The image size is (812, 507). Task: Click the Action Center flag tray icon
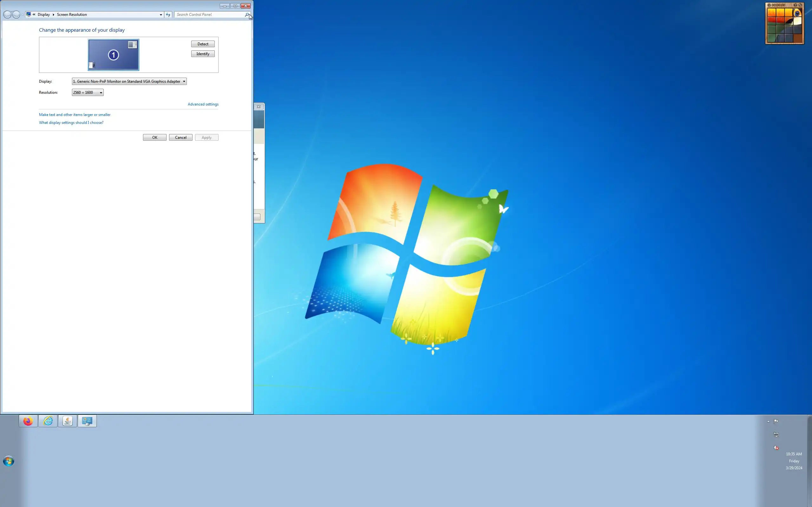[x=776, y=421]
